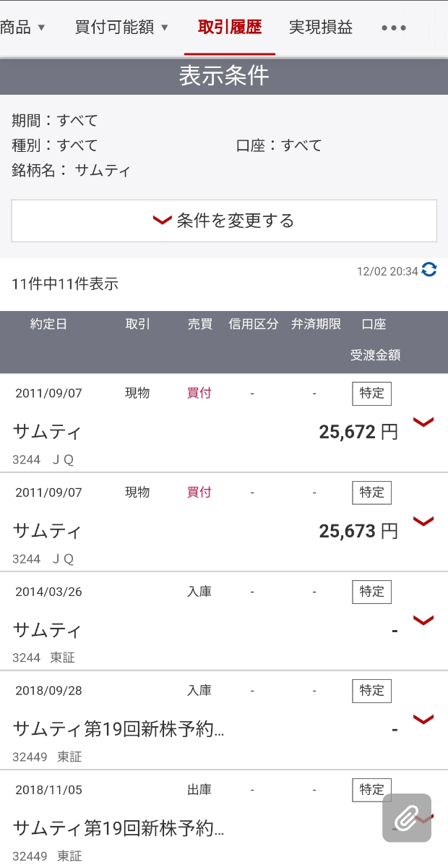The width and height of the screenshot is (448, 868).
Task: Expand the 2018/09/28 入庫 entry chevron
Action: point(423,719)
